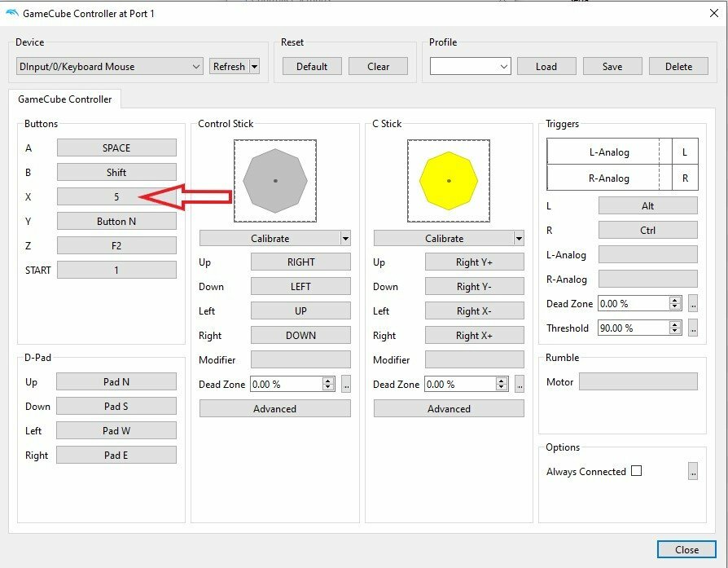728x568 pixels.
Task: Click the empty Rumble Motor mapping button
Action: point(638,381)
